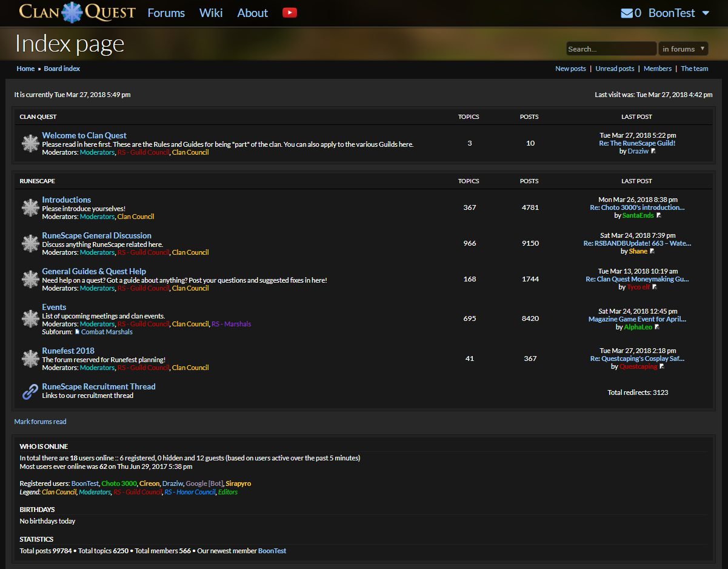This screenshot has width=728, height=569.
Task: Go to Home breadcrumb
Action: (x=25, y=69)
